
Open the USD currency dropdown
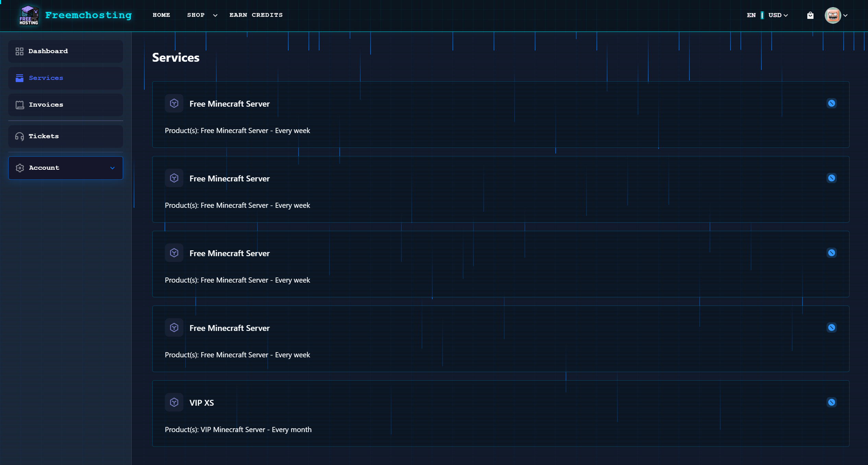click(x=778, y=15)
